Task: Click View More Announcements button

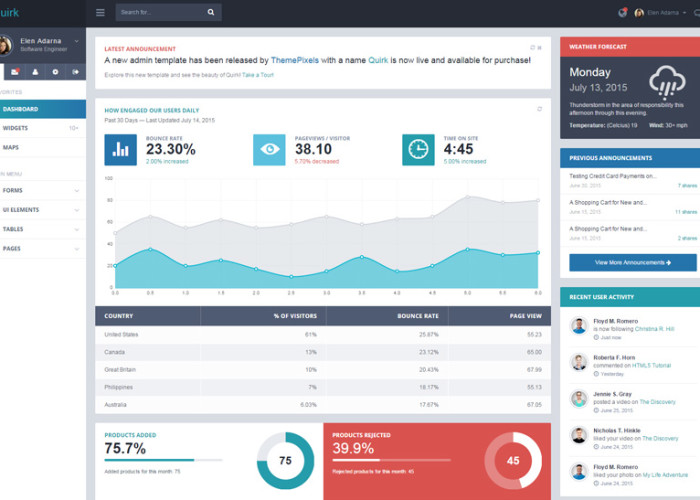Action: pos(633,262)
